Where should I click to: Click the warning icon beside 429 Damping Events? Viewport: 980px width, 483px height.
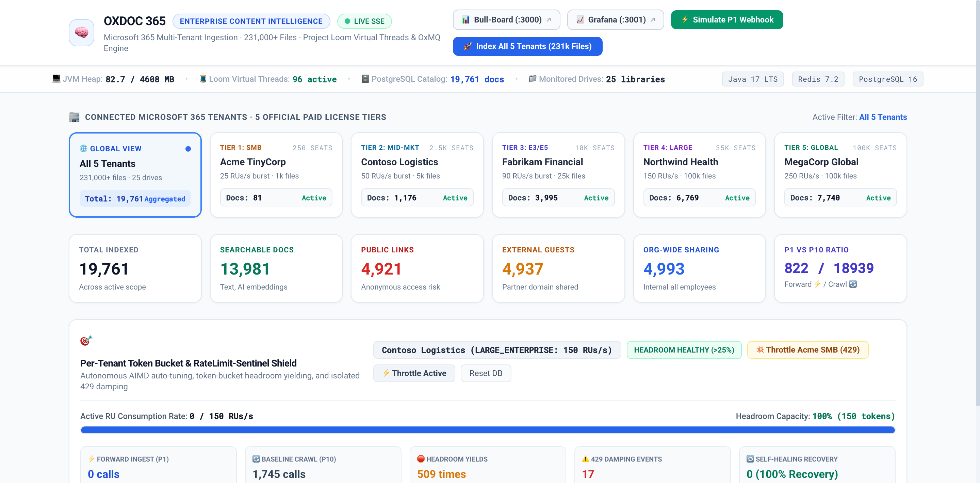(586, 459)
